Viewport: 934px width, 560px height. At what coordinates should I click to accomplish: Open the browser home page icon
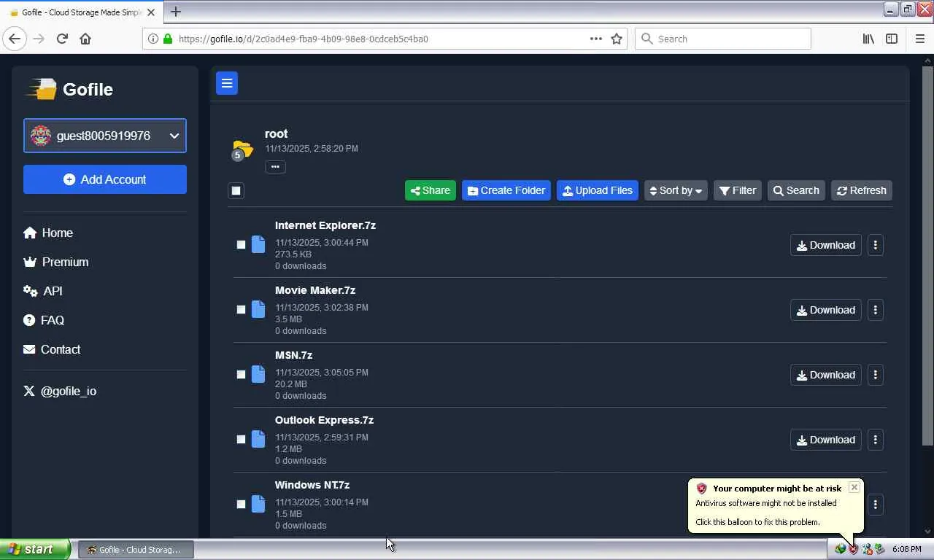coord(85,39)
